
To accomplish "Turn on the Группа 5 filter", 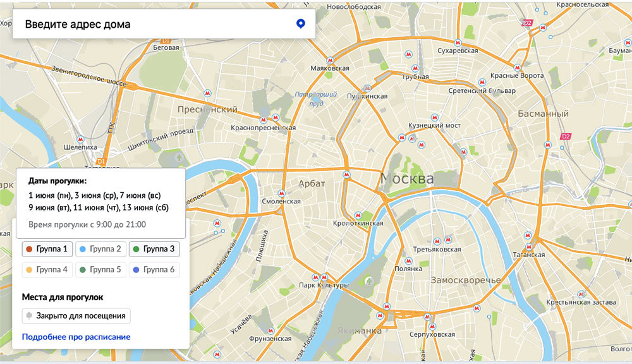I will [101, 270].
